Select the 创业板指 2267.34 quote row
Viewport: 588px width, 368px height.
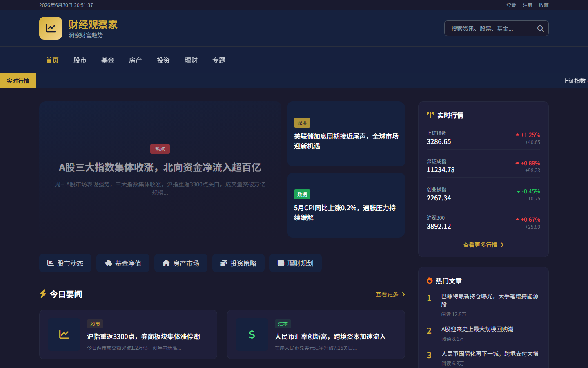(x=483, y=194)
